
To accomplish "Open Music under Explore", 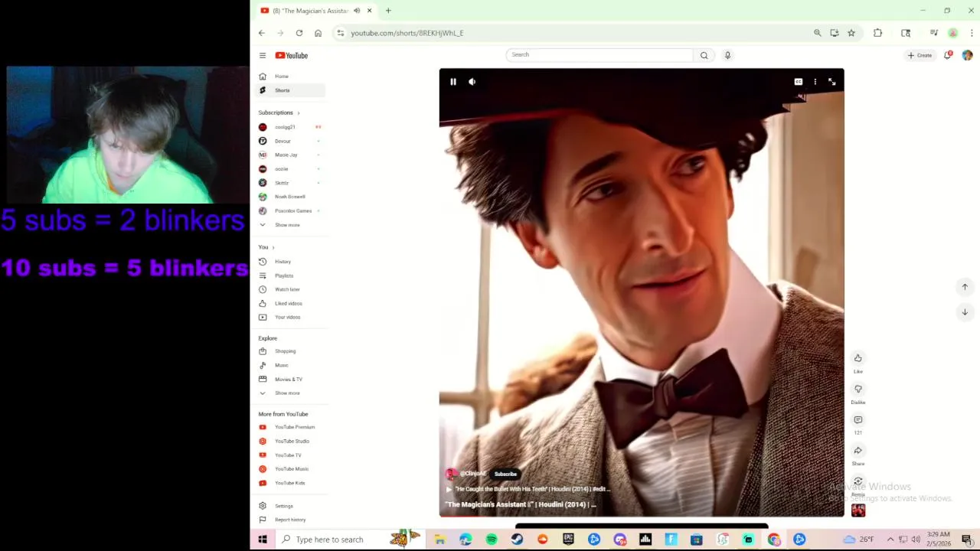I will pyautogui.click(x=290, y=365).
